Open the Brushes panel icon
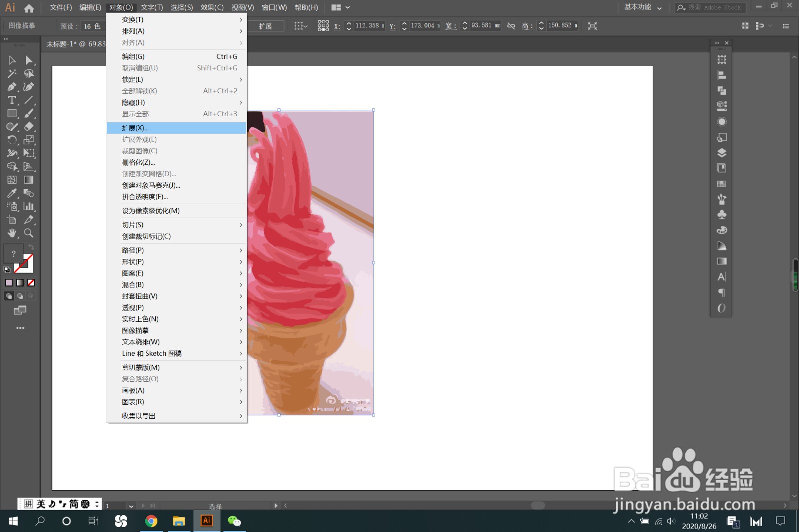 (722, 199)
